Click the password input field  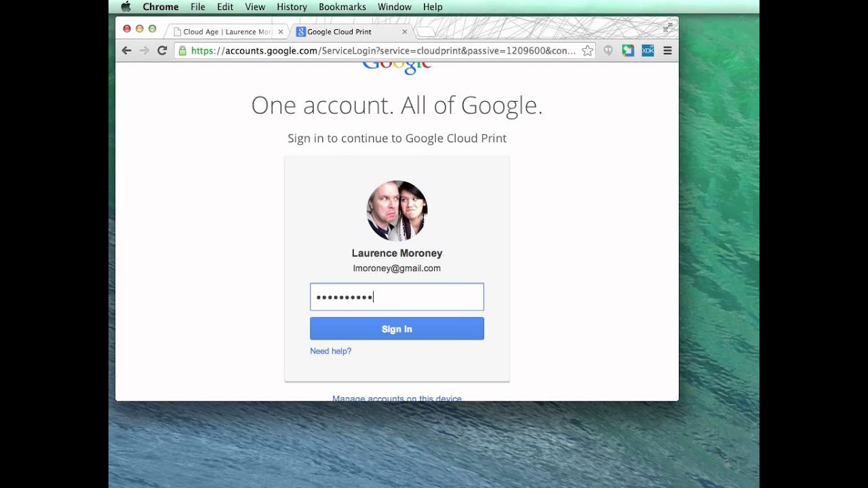[x=397, y=297]
